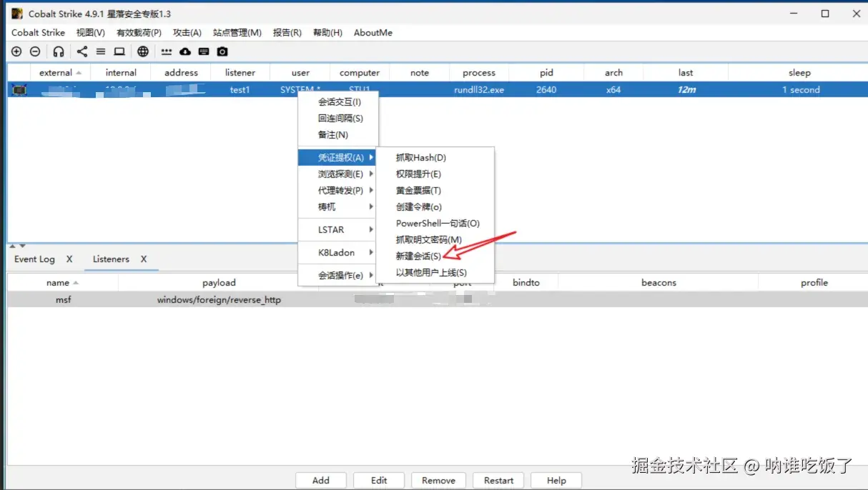Click windows/foreign/reverse_http payload cell
This screenshot has height=490, width=868.
219,300
